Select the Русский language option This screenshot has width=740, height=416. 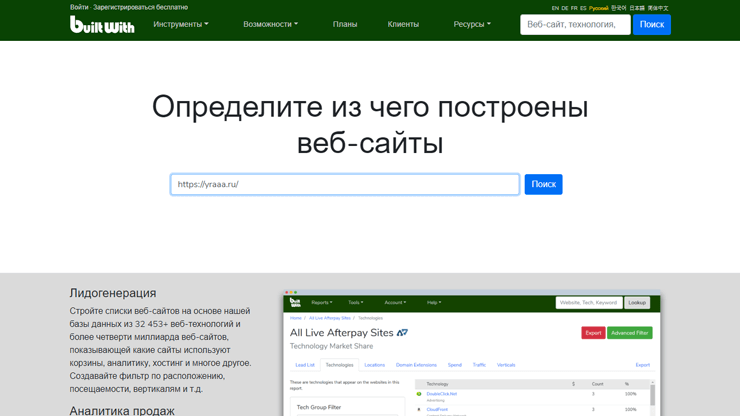pyautogui.click(x=598, y=8)
